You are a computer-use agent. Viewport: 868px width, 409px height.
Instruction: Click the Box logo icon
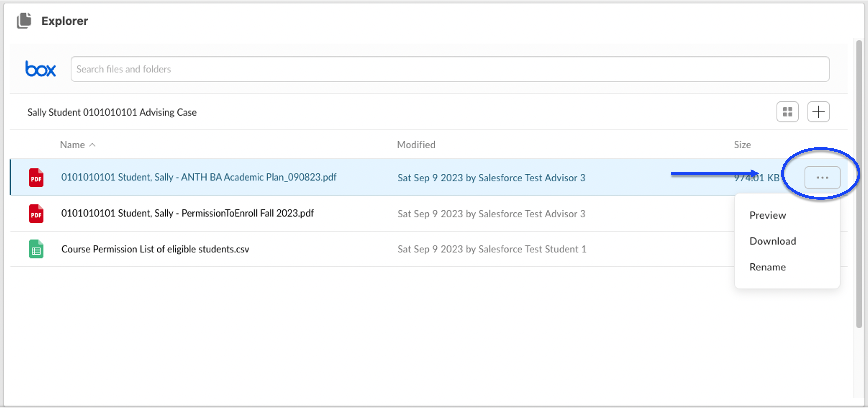pos(40,69)
